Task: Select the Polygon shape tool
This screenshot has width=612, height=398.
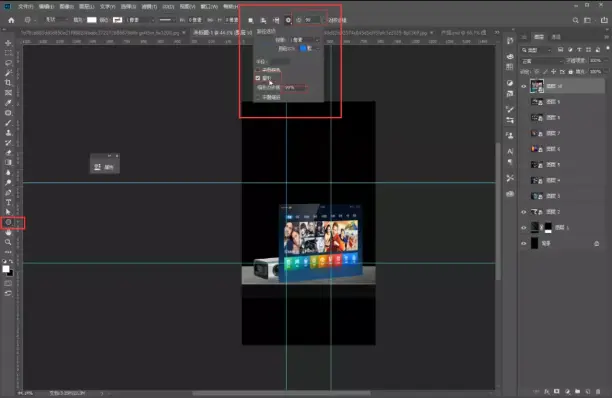Action: (8, 222)
